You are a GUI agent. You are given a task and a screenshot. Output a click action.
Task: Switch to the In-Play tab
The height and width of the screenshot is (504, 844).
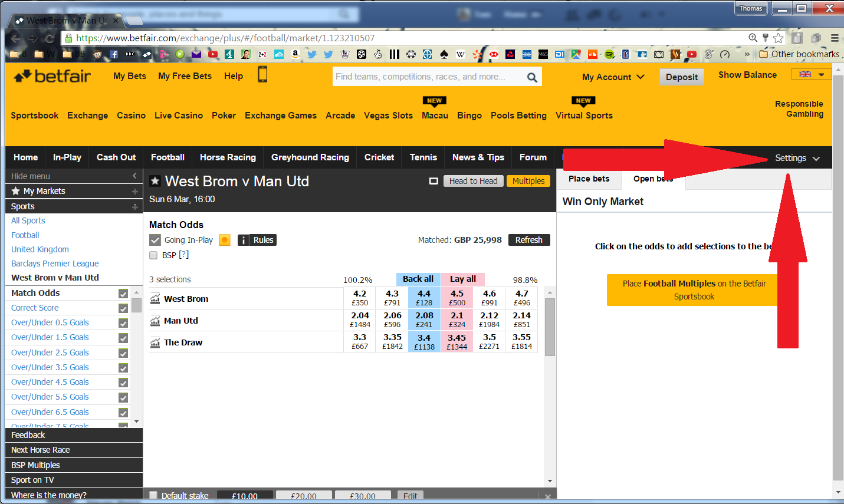(67, 157)
